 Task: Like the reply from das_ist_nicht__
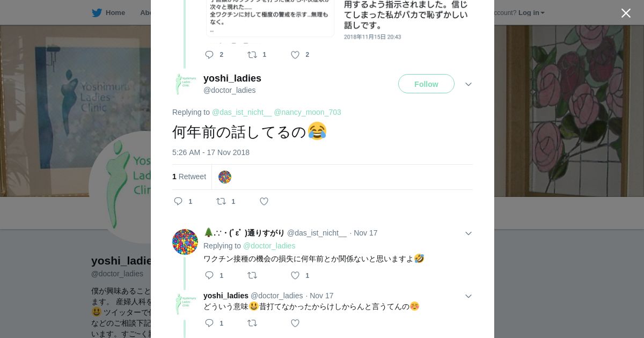(x=295, y=275)
